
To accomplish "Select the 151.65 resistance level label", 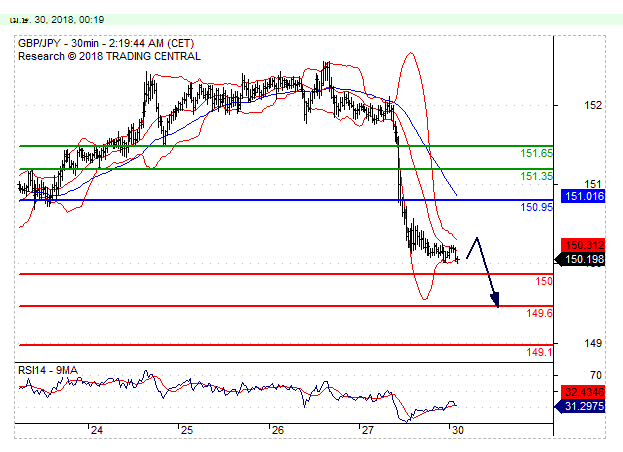I will tap(536, 153).
